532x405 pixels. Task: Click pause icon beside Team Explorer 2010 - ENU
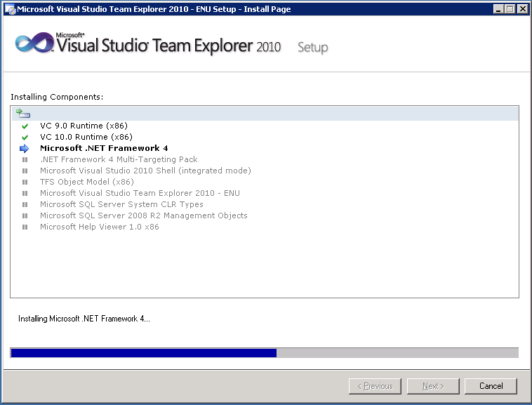25,193
